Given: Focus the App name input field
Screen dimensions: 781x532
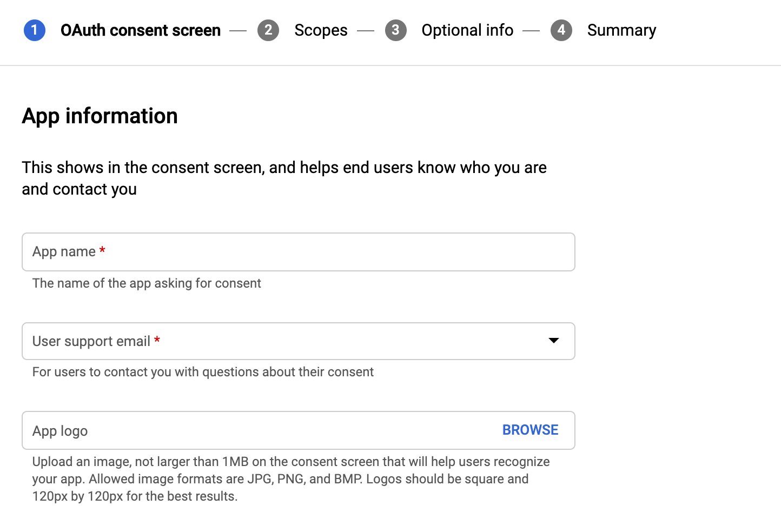Looking at the screenshot, I should tap(299, 252).
